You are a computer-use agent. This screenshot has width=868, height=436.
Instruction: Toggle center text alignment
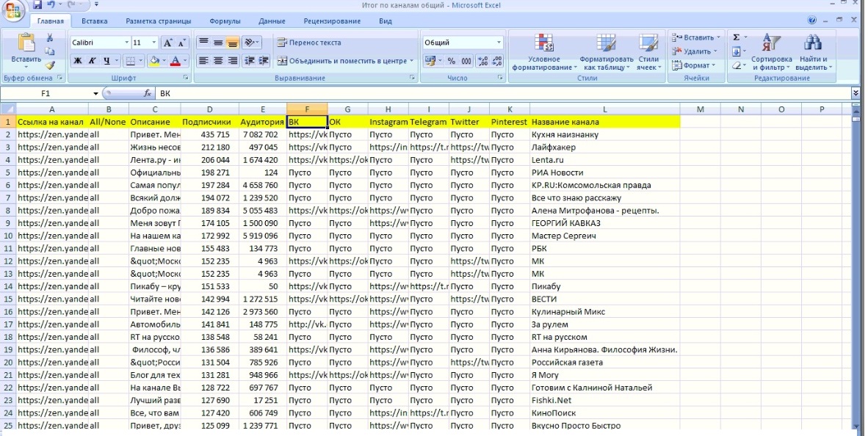218,61
